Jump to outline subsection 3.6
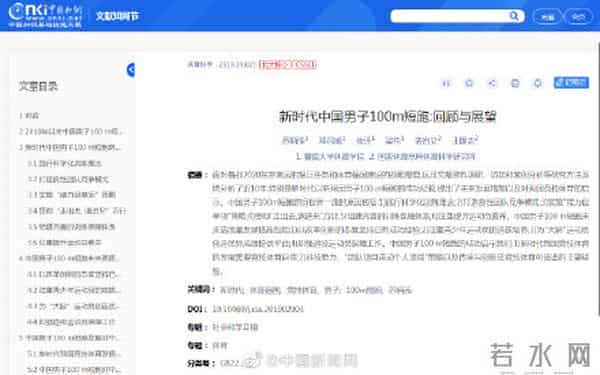600x375 pixels. (65, 243)
